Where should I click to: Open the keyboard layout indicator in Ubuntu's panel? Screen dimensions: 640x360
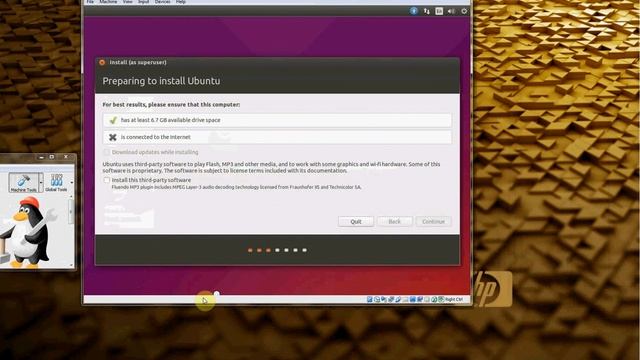[439, 11]
